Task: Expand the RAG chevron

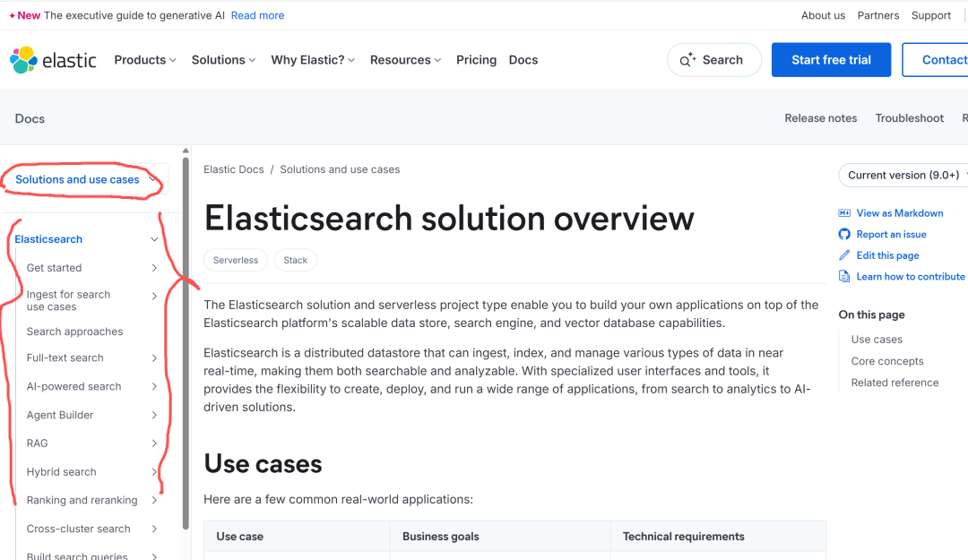Action: click(x=154, y=444)
